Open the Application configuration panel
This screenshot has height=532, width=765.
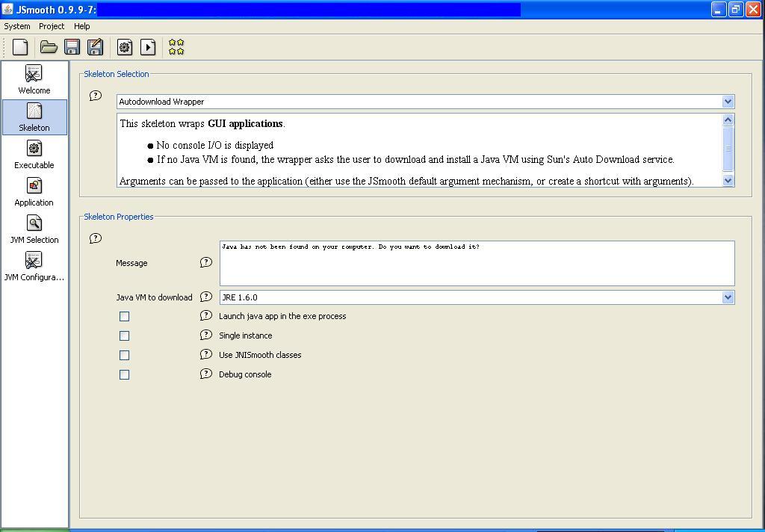pos(34,191)
